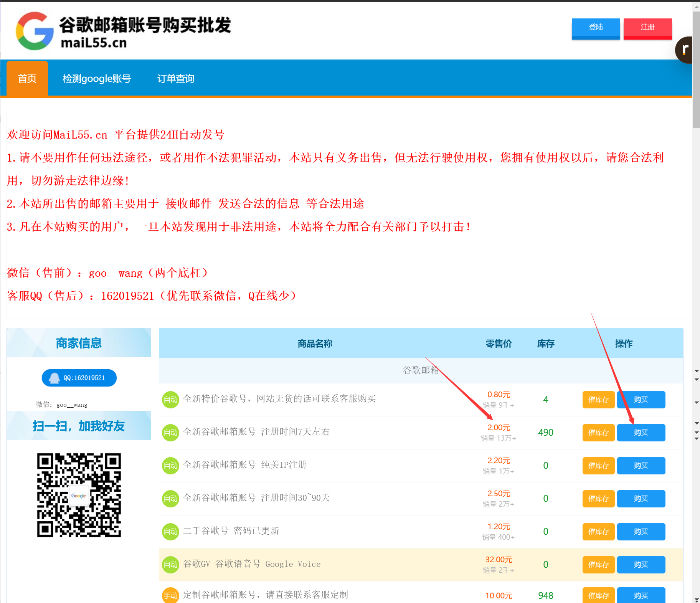Click 催库存 for 纯美IP注册 account
The height and width of the screenshot is (603, 700).
[598, 466]
